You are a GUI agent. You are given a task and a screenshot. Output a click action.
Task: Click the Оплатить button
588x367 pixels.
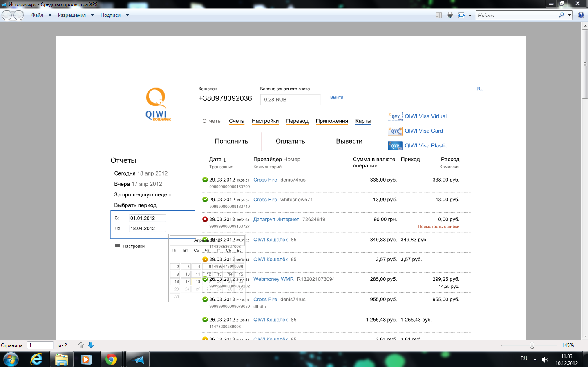coord(290,141)
